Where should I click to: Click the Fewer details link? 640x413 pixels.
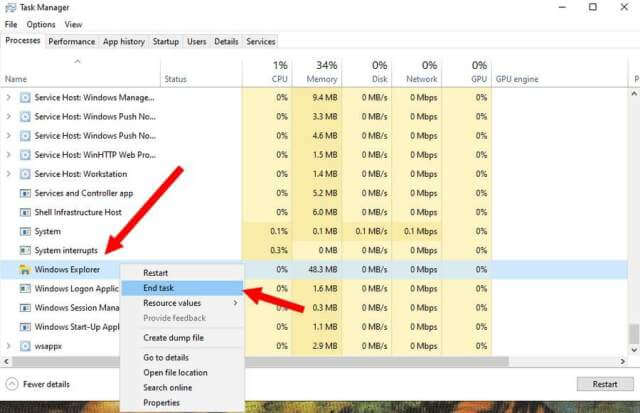click(x=46, y=384)
